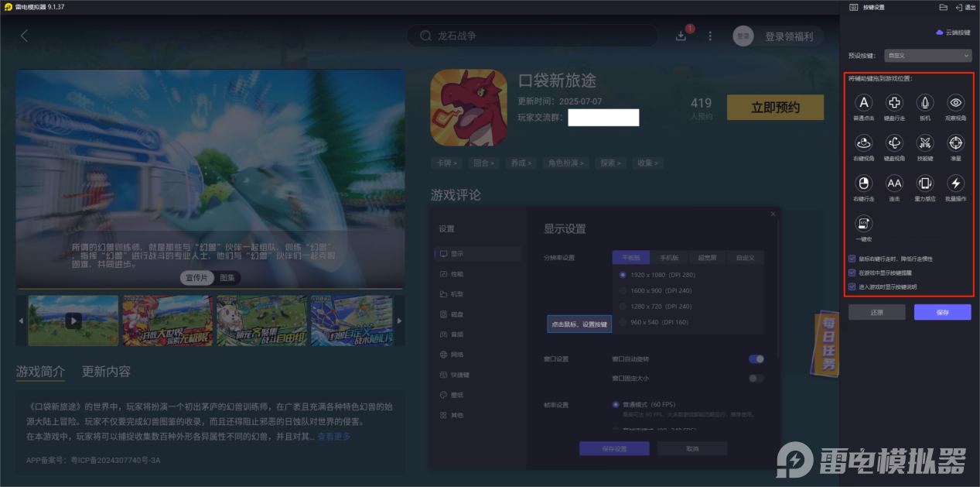Open 其他 settings category
Image resolution: width=980 pixels, height=487 pixels.
tap(477, 415)
